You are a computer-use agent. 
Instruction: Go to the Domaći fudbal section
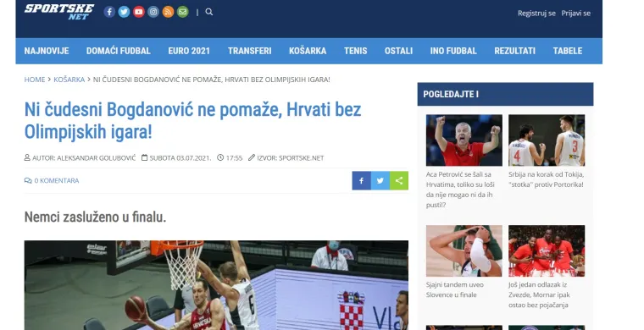(x=119, y=51)
